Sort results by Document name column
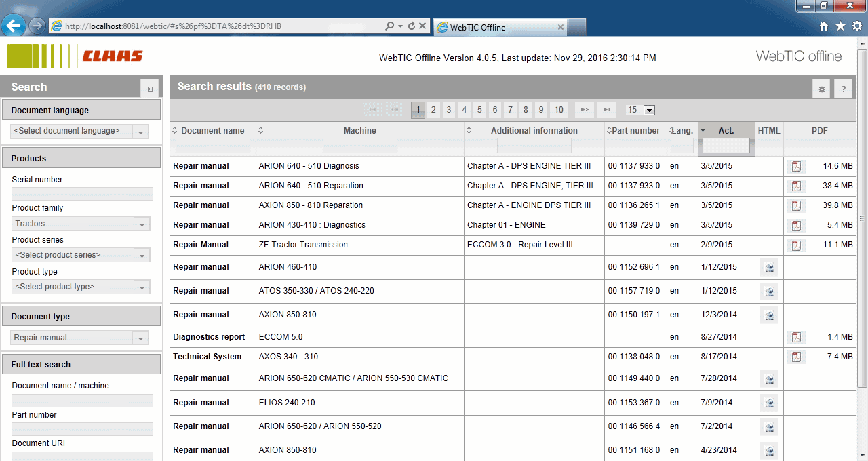868x461 pixels. (x=213, y=131)
